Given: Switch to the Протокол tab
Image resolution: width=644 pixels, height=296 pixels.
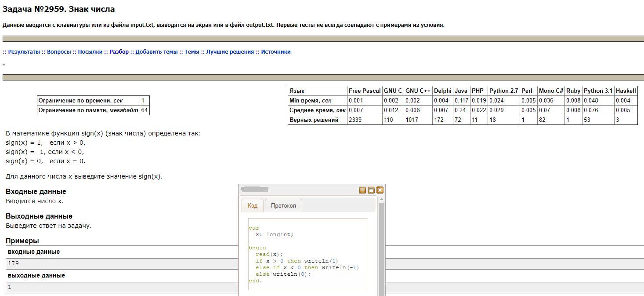Looking at the screenshot, I should (x=283, y=205).
